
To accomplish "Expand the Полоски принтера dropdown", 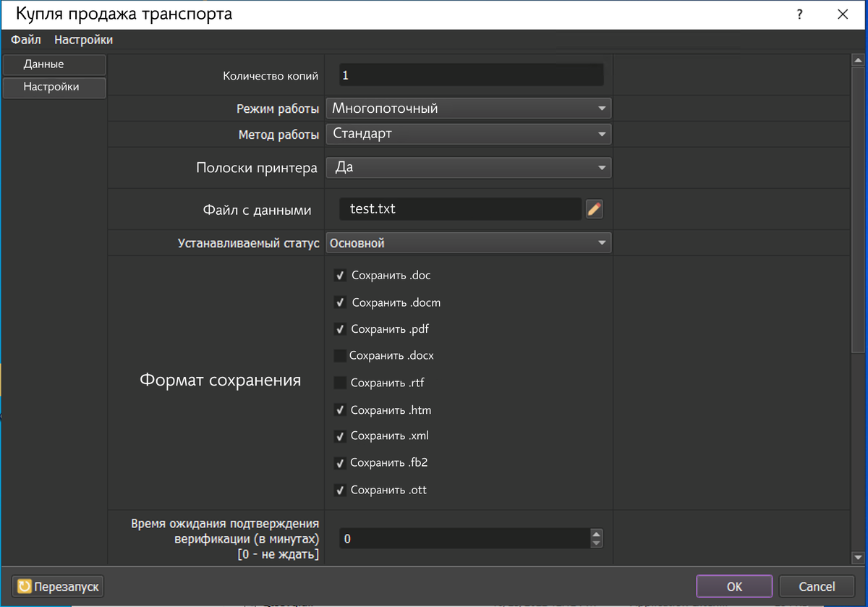I will coord(469,168).
